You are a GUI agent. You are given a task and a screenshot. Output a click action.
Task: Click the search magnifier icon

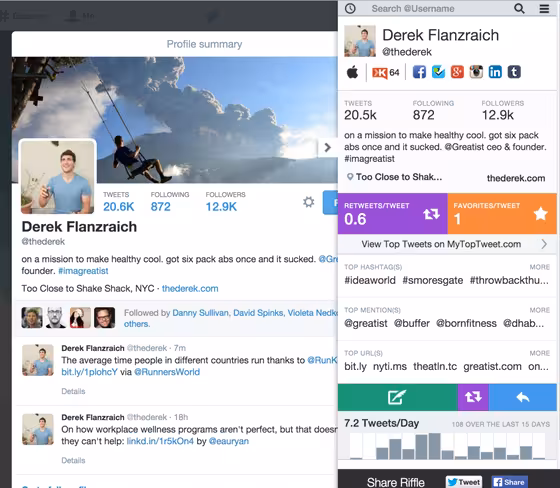(519, 9)
